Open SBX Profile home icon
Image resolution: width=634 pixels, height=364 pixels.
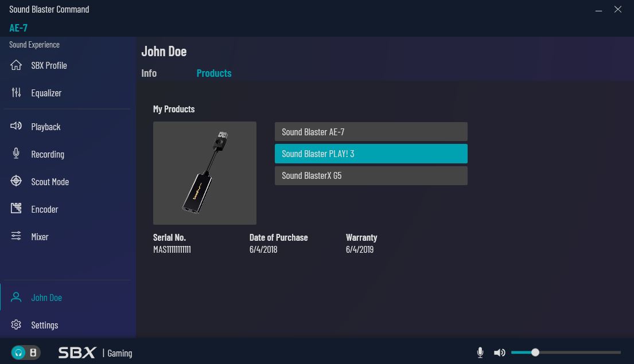coord(16,65)
